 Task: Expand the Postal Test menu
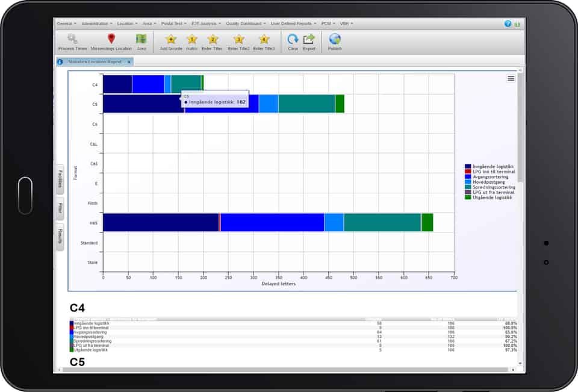(173, 23)
